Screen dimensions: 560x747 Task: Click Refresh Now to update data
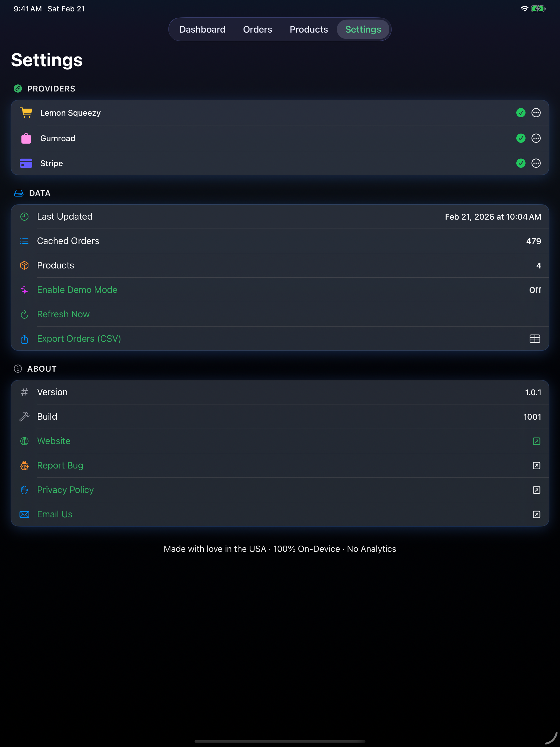click(63, 314)
